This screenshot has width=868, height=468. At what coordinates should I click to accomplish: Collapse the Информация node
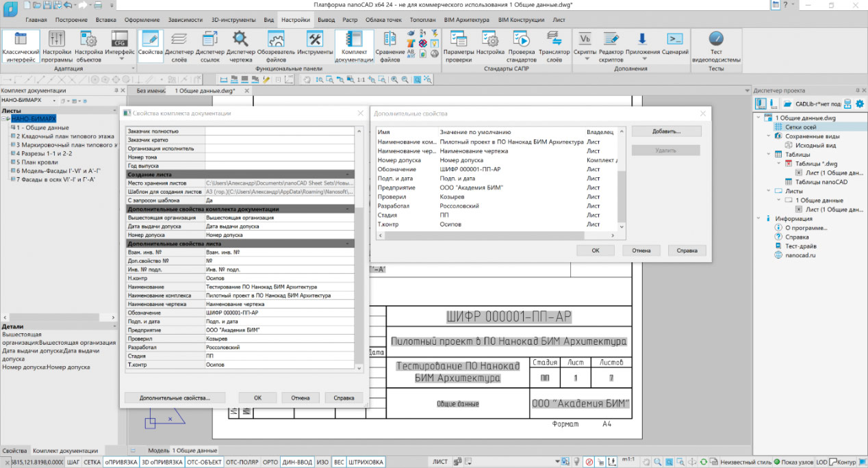point(758,219)
